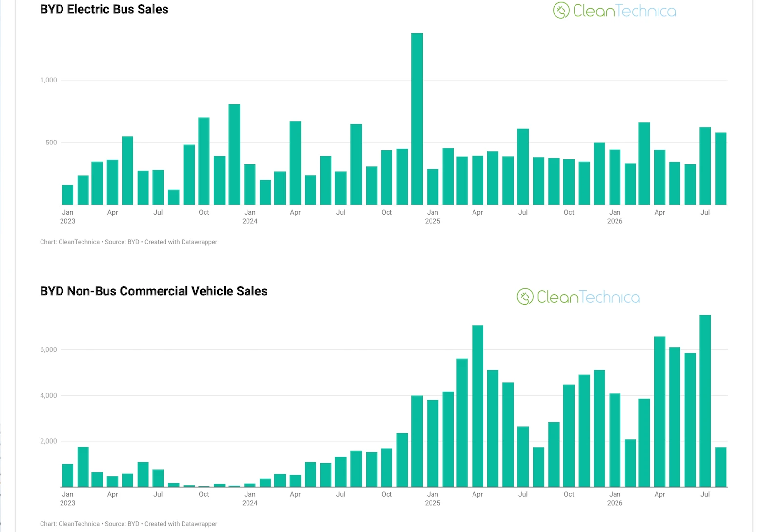Click the "Jan 2023" axis label in Electric Bus chart

68,217
